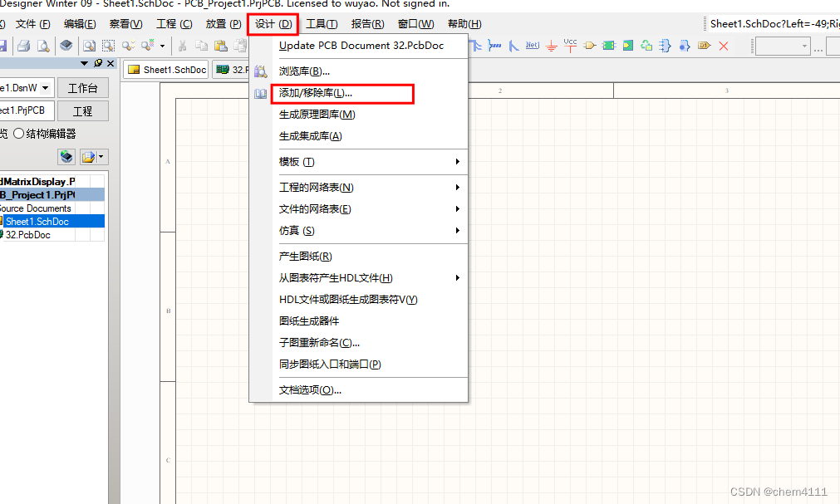Place a No ERC marker
The width and height of the screenshot is (840, 504).
click(723, 46)
